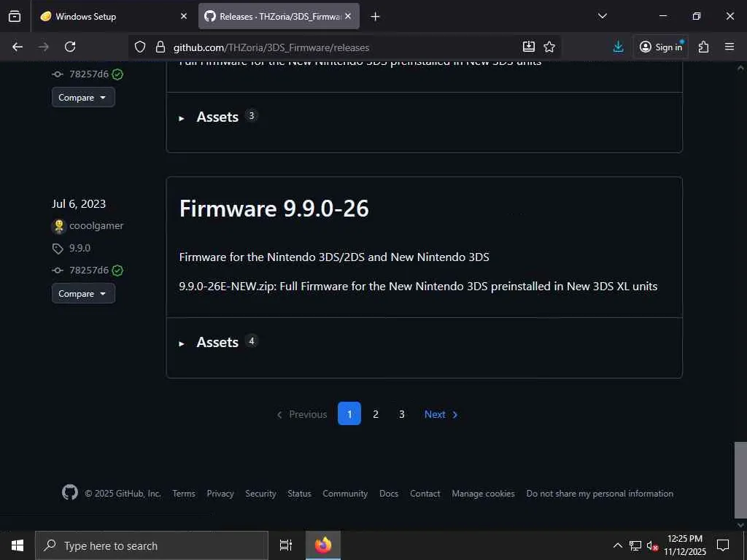
Task: Open Security footer link
Action: click(260, 494)
